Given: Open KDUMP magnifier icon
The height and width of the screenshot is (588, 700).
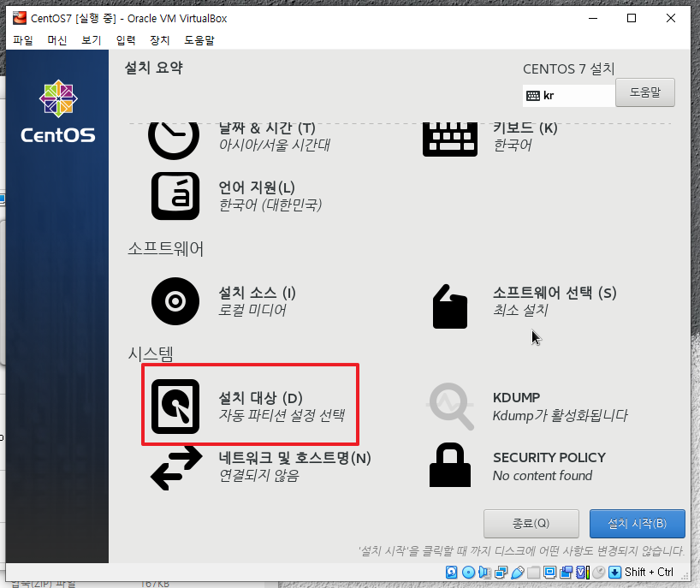Looking at the screenshot, I should pyautogui.click(x=450, y=407).
